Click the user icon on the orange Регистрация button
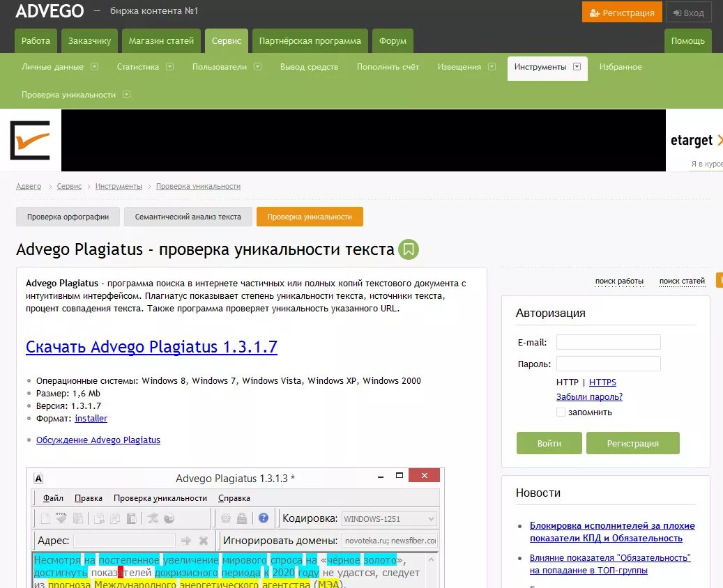Image resolution: width=723 pixels, height=588 pixels. 595,13
